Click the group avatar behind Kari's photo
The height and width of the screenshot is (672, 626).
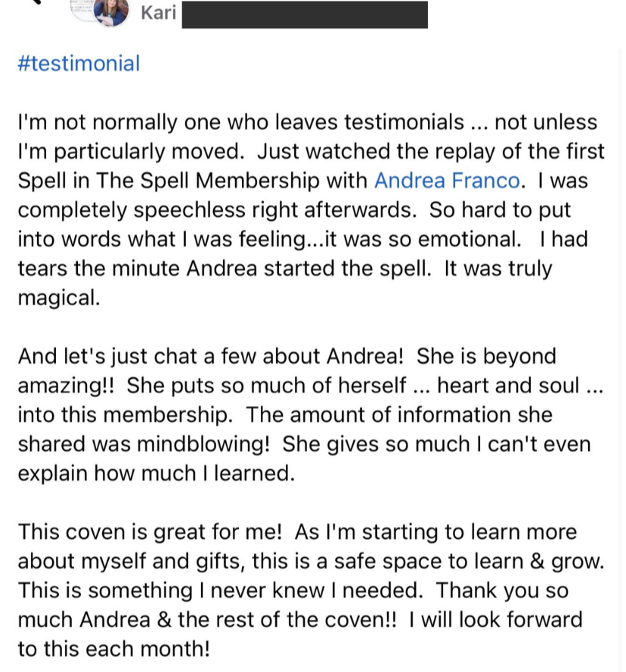coord(82,9)
